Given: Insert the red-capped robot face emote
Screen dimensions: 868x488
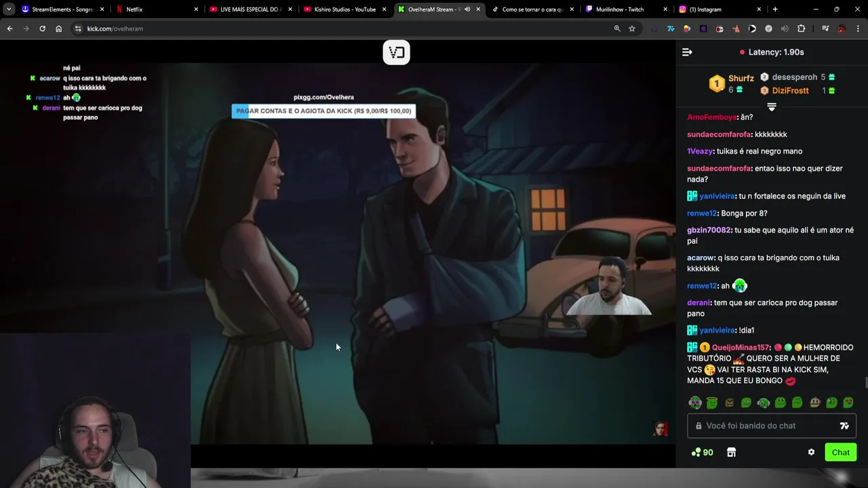Looking at the screenshot, I should click(x=814, y=403).
